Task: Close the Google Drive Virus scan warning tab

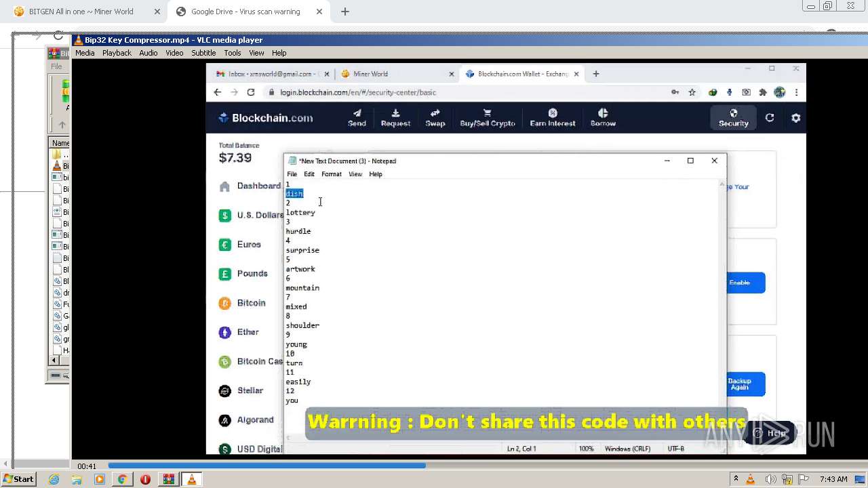Action: pos(319,12)
